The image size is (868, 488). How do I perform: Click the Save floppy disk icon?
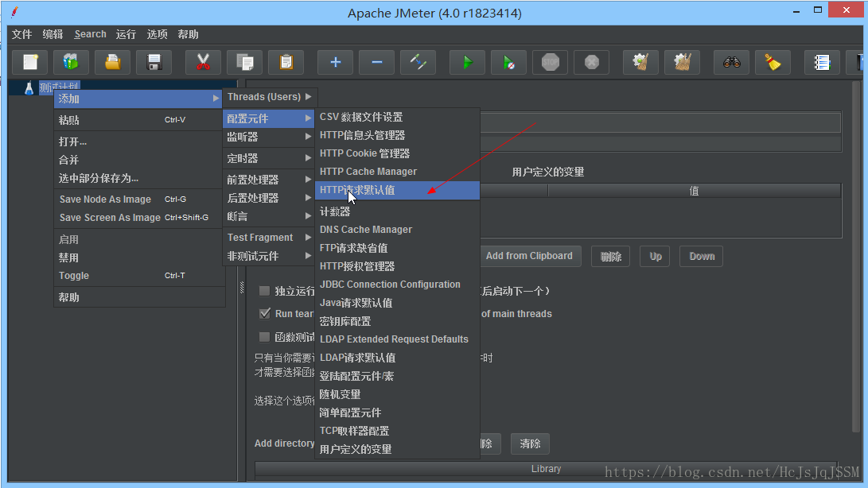(x=154, y=62)
